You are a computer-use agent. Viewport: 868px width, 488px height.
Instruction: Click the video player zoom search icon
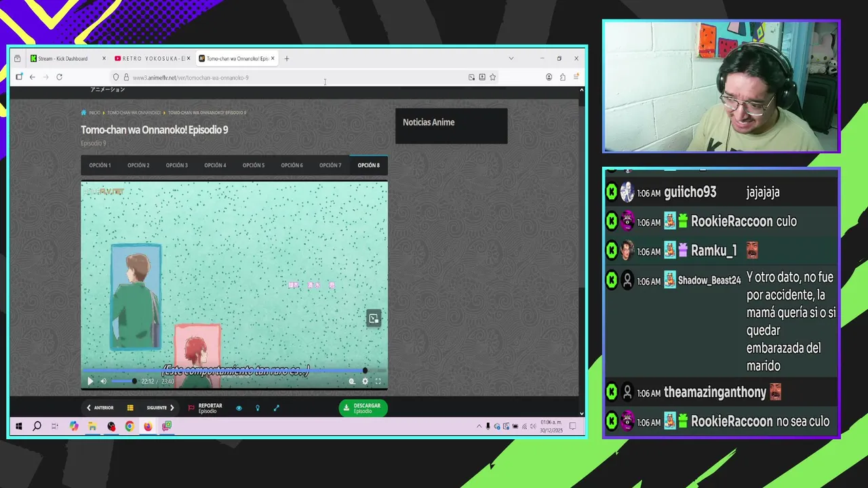(352, 382)
